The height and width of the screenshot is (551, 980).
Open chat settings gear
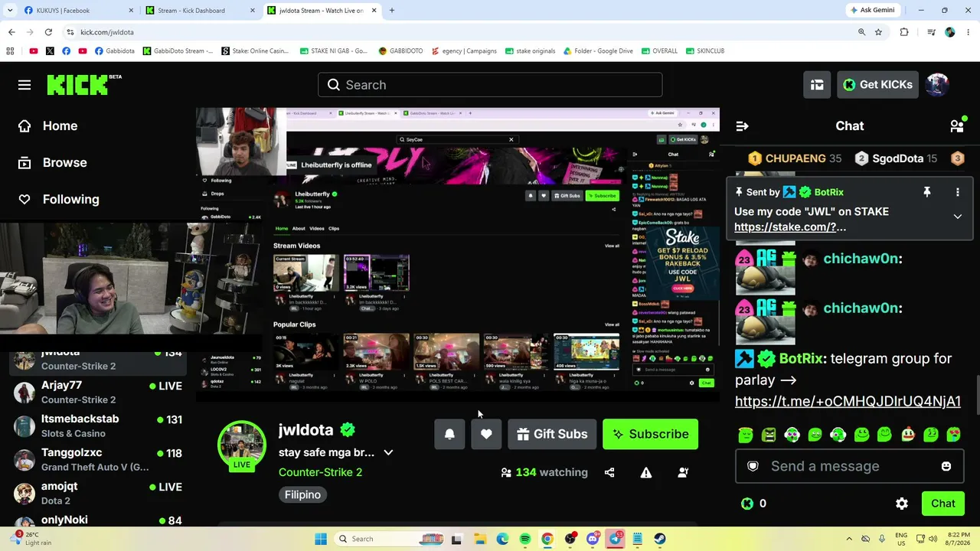tap(902, 504)
